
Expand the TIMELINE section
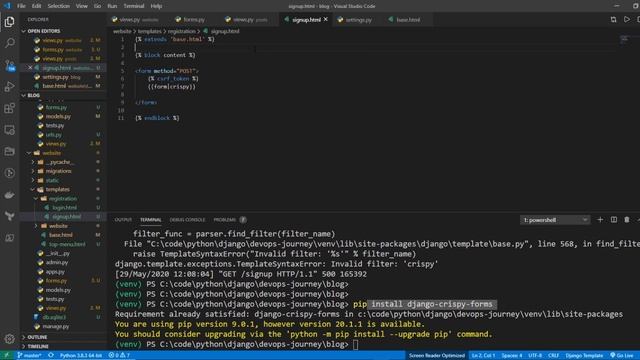tap(38, 346)
